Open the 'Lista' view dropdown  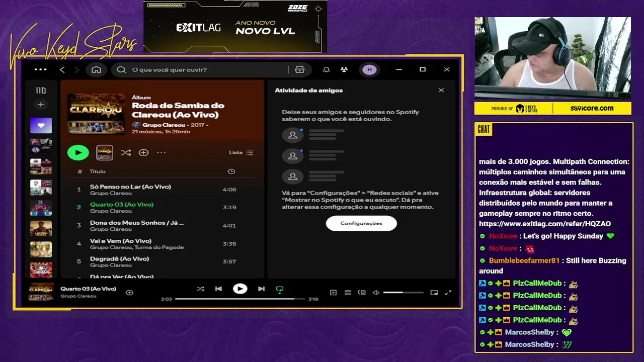(x=241, y=152)
